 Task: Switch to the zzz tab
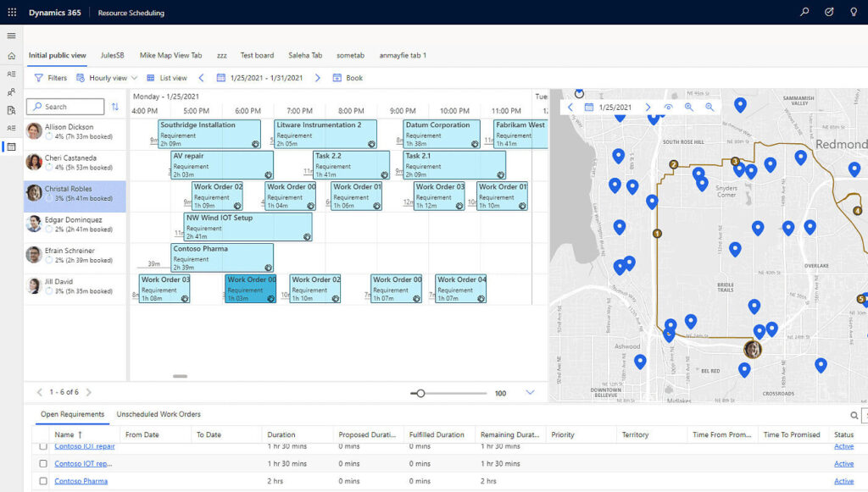tap(222, 55)
